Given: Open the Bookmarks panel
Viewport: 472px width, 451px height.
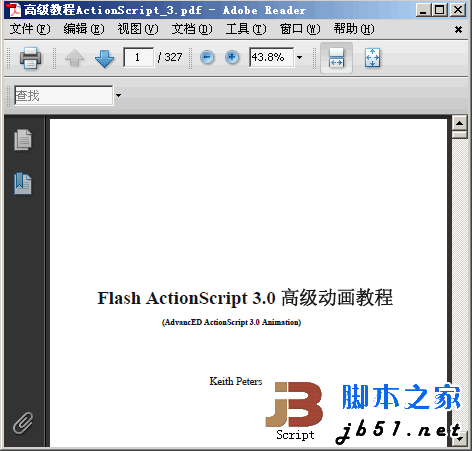Looking at the screenshot, I should tap(23, 184).
